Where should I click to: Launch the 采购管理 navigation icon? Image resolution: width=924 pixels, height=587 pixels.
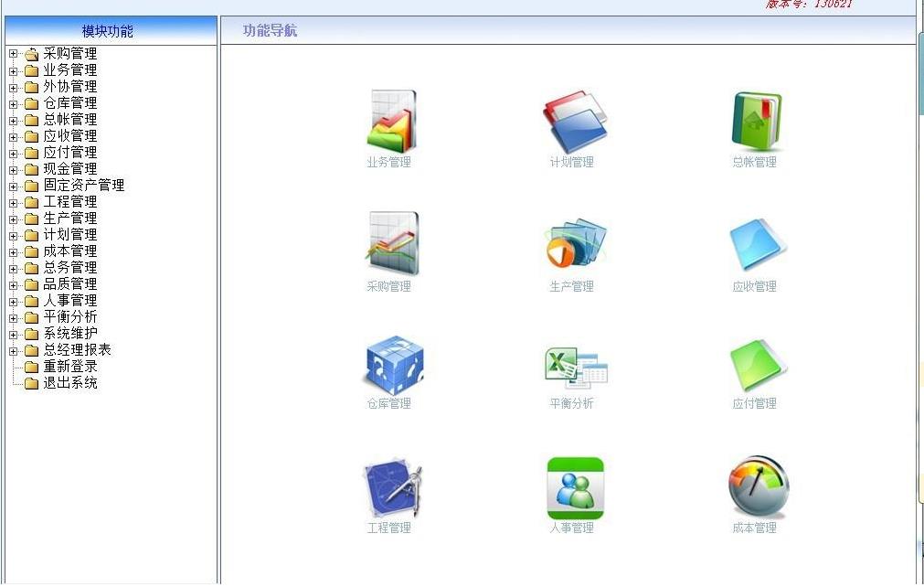391,243
